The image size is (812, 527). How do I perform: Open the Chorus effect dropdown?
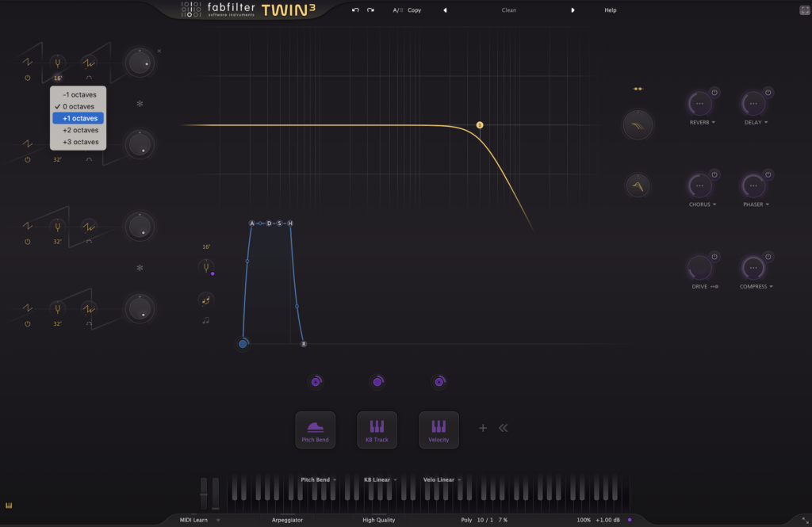(x=703, y=204)
